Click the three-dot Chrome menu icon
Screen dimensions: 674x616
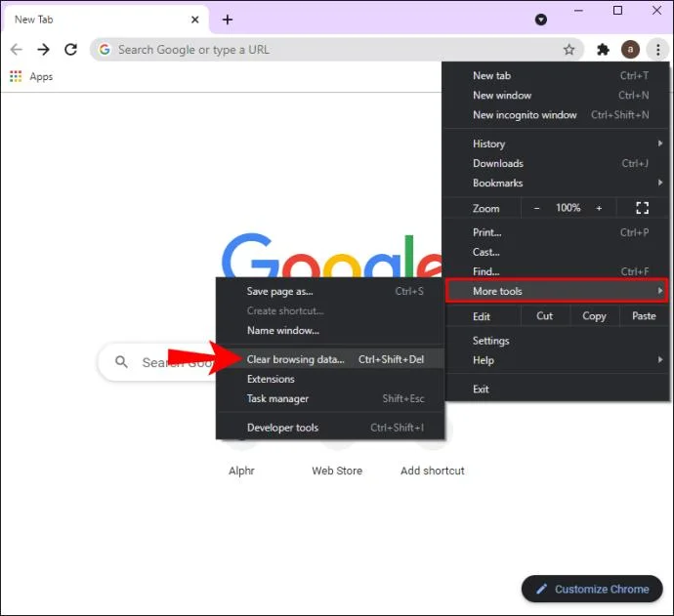click(658, 50)
